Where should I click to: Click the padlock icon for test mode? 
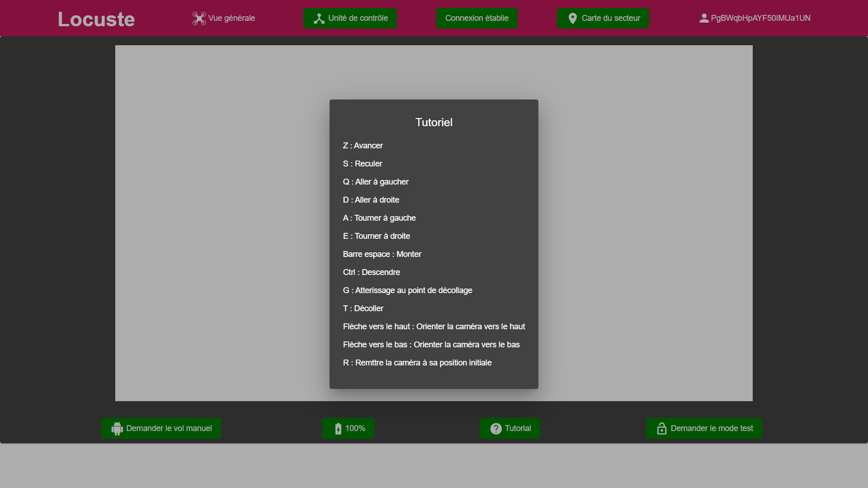[x=662, y=429]
